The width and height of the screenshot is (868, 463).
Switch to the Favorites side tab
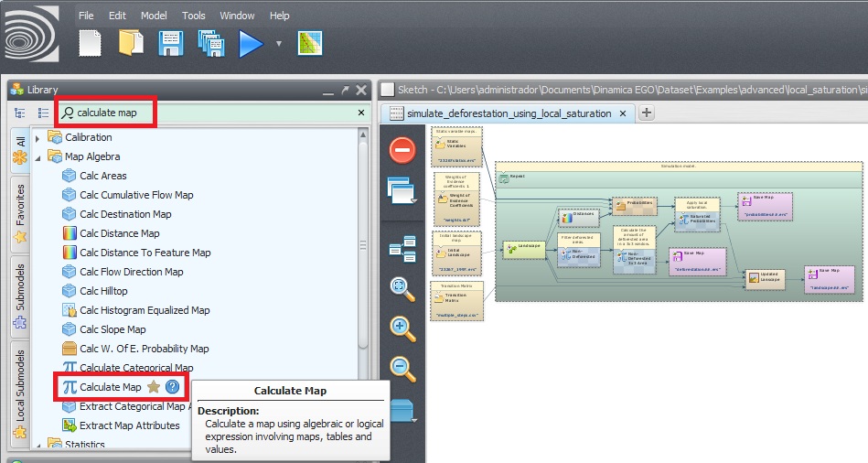(20, 210)
